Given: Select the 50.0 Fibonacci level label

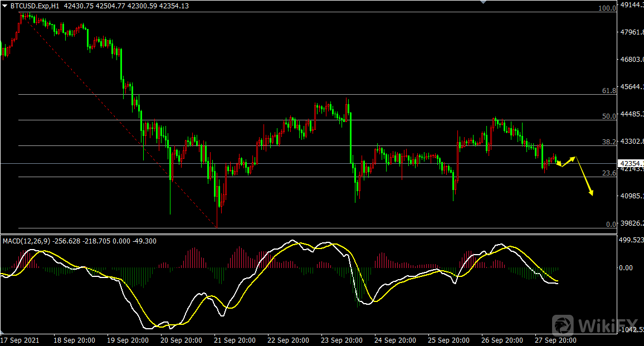Looking at the screenshot, I should pyautogui.click(x=609, y=116).
